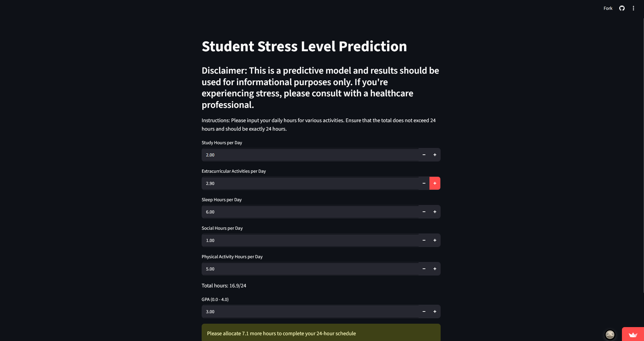The width and height of the screenshot is (644, 341).
Task: Reduce Social Hours per Day
Action: click(424, 240)
